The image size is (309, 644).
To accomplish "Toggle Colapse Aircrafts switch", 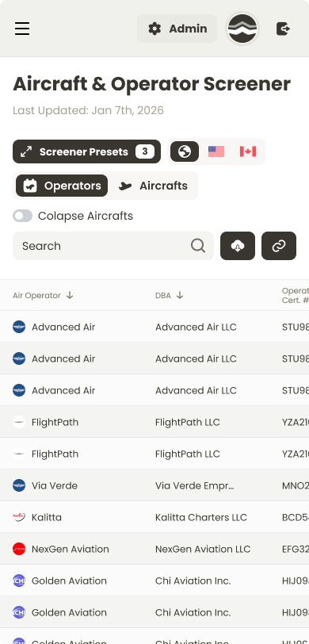I will click(22, 216).
